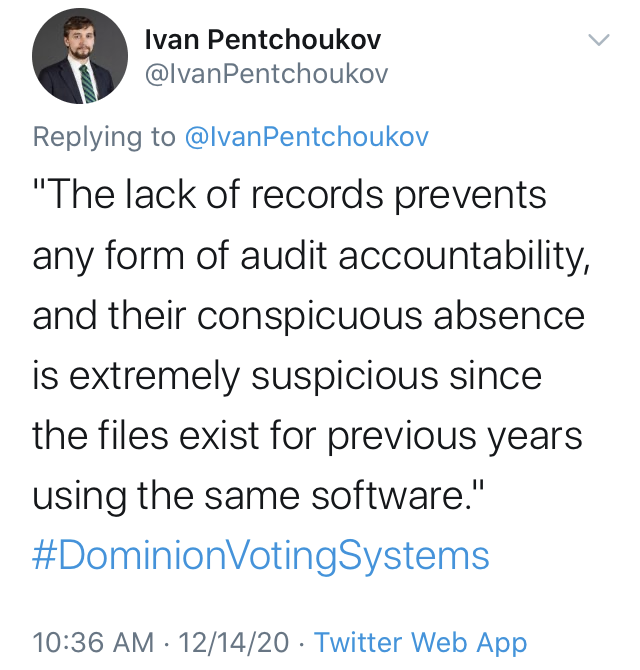The height and width of the screenshot is (670, 640).
Task: Click the gray "Replying to" label
Action: tap(104, 138)
